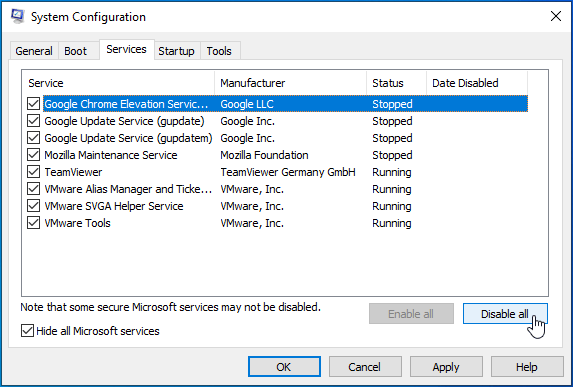Open Help for System Configuration
This screenshot has width=573, height=387.
[527, 367]
